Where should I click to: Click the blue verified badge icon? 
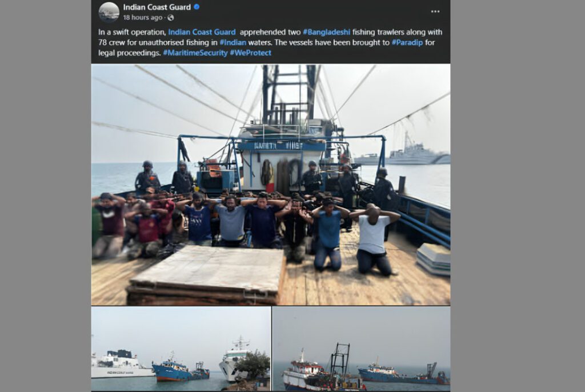[197, 7]
